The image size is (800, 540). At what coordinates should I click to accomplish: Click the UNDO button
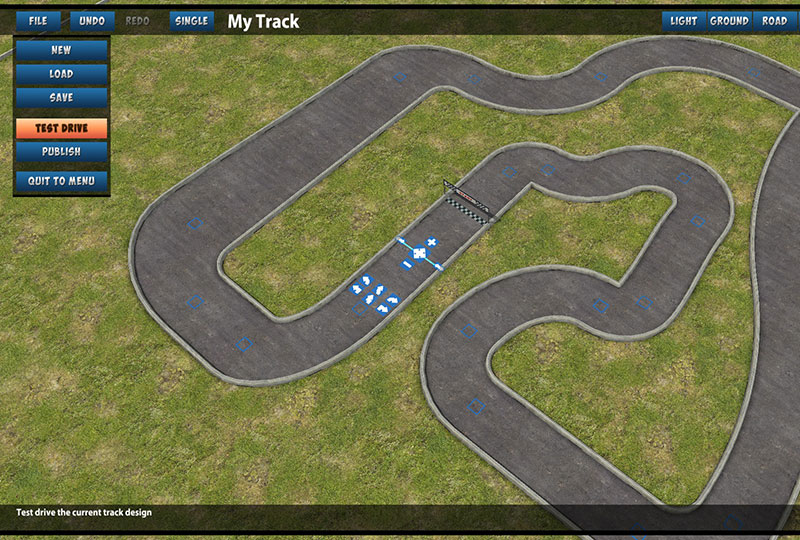(x=92, y=21)
